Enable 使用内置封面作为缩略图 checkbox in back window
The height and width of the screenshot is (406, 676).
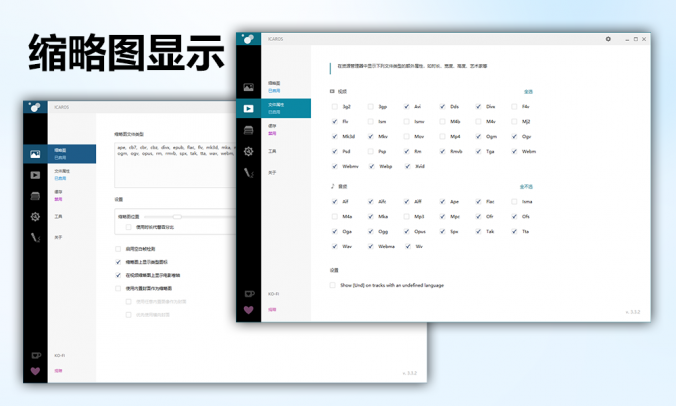(x=118, y=288)
